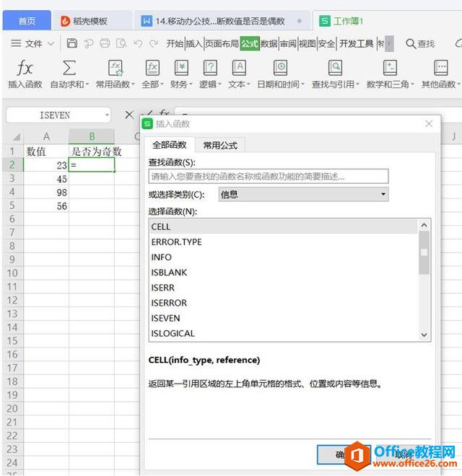The width and height of the screenshot is (462, 476).
Task: Select cell A4 containing 98
Action: [46, 192]
